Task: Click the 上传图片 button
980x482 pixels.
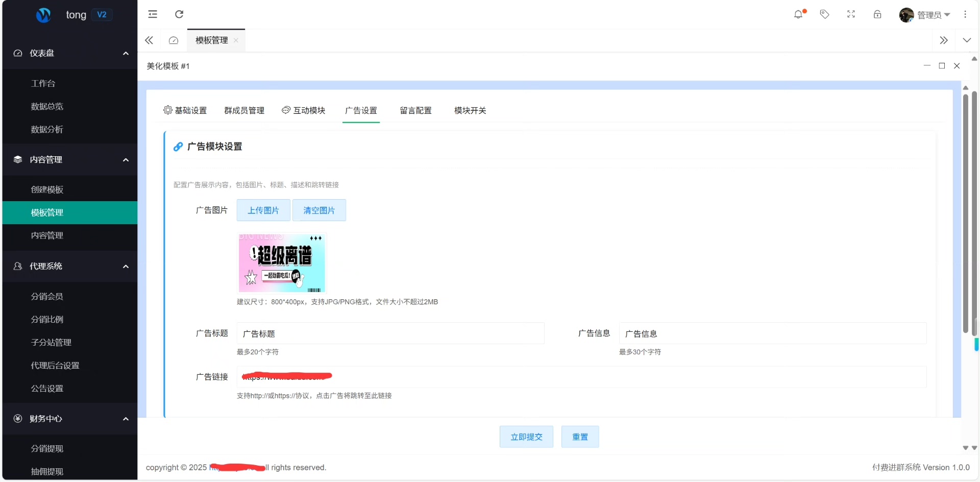Action: point(263,210)
